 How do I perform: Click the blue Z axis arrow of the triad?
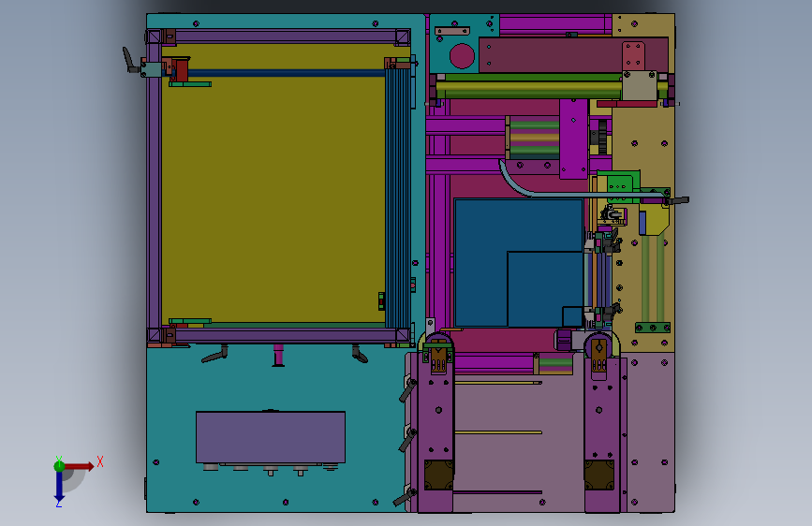click(x=59, y=487)
